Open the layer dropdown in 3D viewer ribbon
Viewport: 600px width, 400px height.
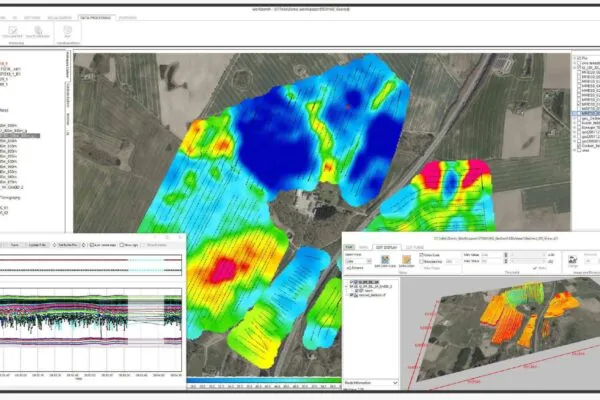pos(358,261)
